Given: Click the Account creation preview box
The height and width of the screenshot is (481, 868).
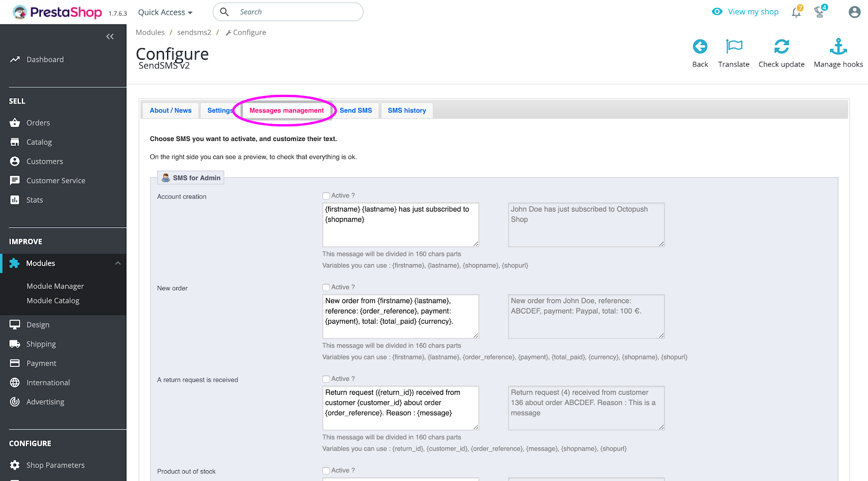Looking at the screenshot, I should click(x=586, y=225).
